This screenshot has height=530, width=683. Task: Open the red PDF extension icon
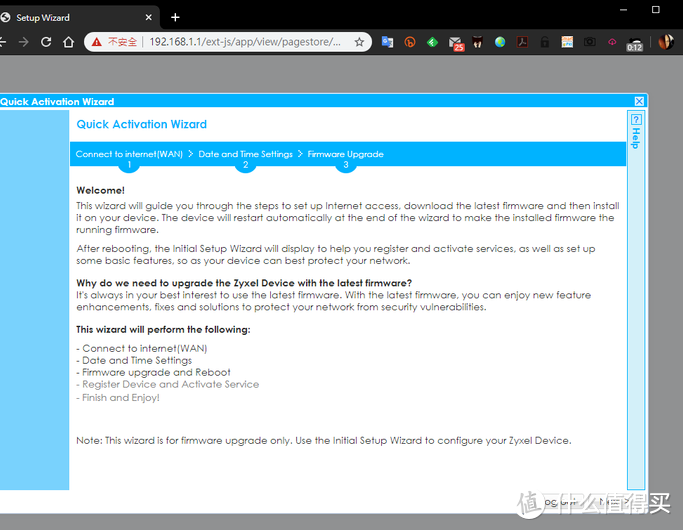(522, 42)
